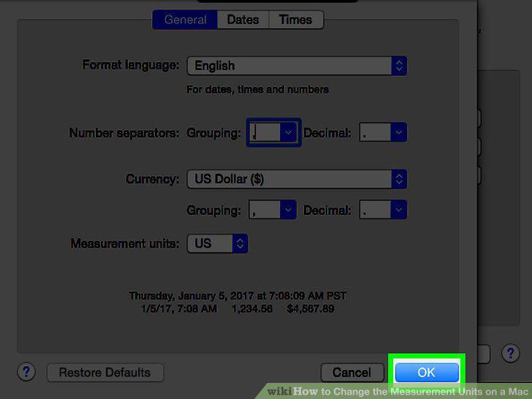
Task: Open Number separators Decimal combo box
Action: click(383, 132)
